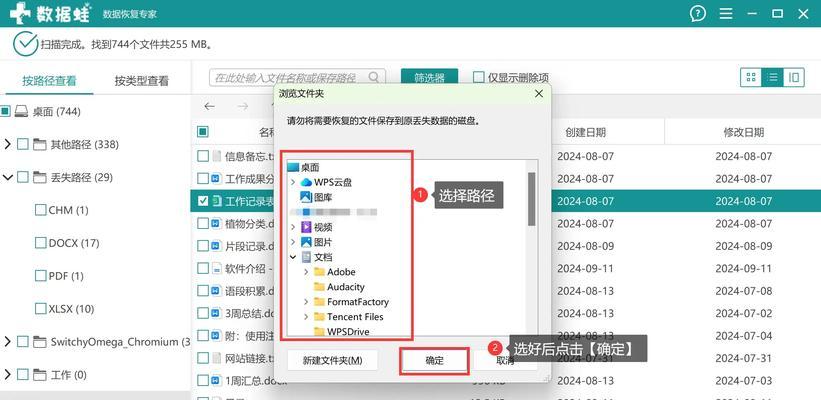Select the Adobe folder icon
821x400 pixels.
tap(319, 272)
